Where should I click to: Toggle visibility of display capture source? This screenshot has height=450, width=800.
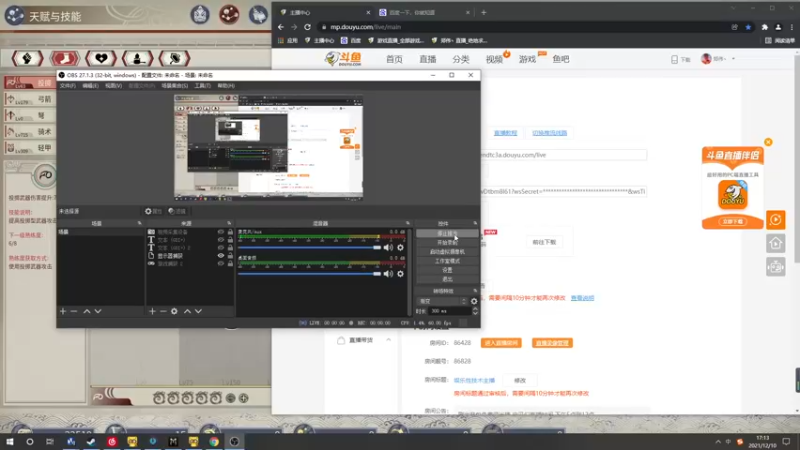[x=220, y=256]
